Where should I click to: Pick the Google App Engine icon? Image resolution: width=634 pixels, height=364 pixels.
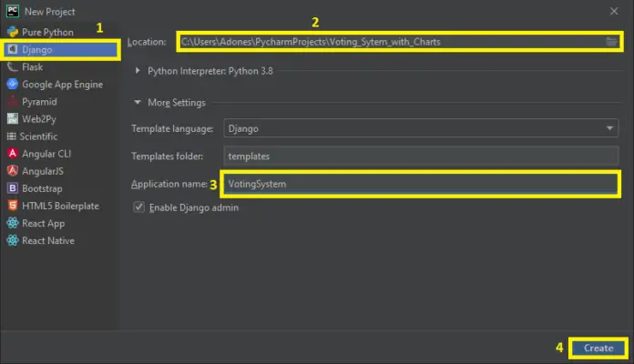point(14,84)
